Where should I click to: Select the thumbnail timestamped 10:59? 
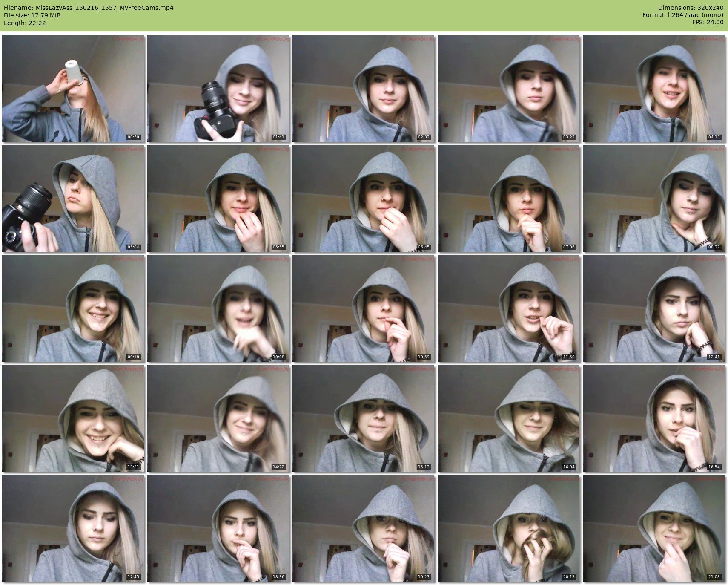click(x=364, y=308)
